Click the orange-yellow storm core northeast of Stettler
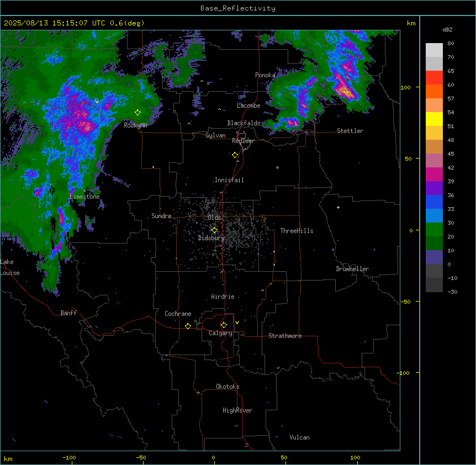 tap(347, 94)
